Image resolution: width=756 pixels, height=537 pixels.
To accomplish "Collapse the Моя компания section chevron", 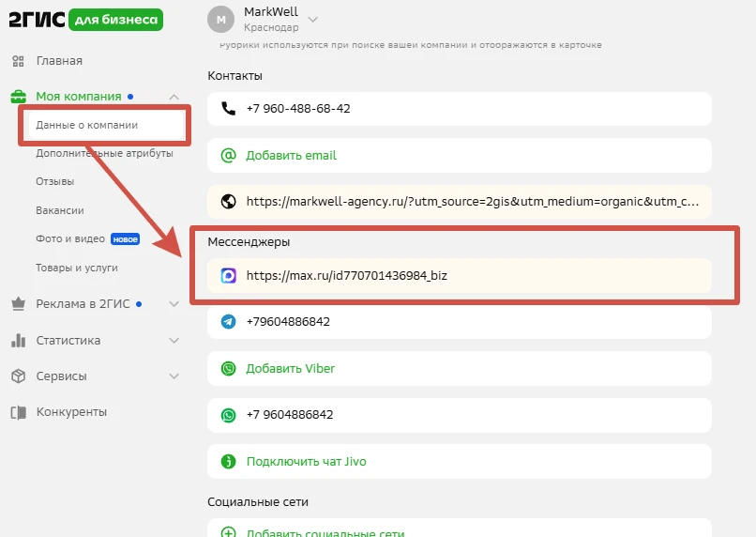I will pos(174,97).
